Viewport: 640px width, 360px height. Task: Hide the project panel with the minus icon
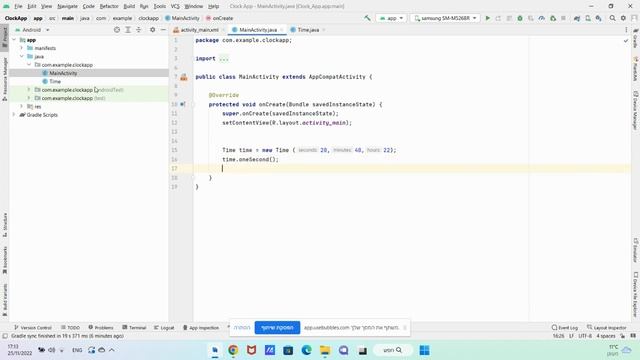point(163,30)
